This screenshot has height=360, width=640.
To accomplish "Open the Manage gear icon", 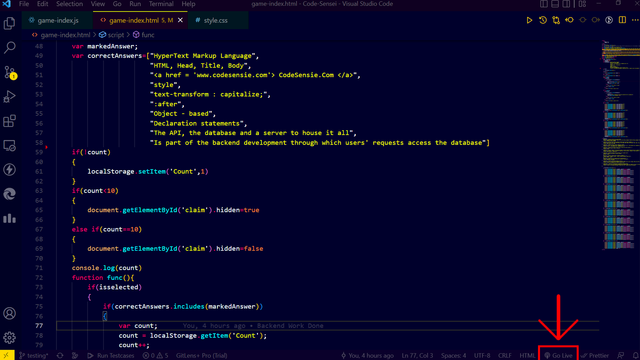I will click(x=9, y=338).
